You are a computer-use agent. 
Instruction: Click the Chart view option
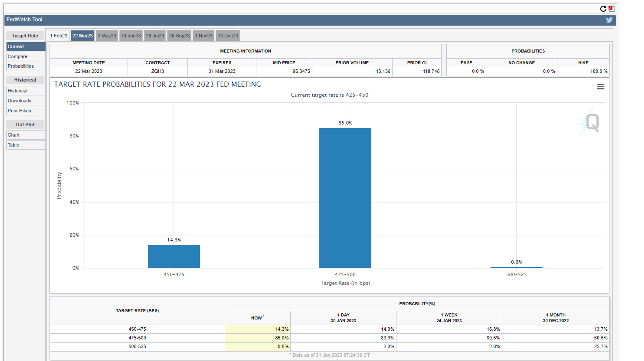[x=13, y=134]
